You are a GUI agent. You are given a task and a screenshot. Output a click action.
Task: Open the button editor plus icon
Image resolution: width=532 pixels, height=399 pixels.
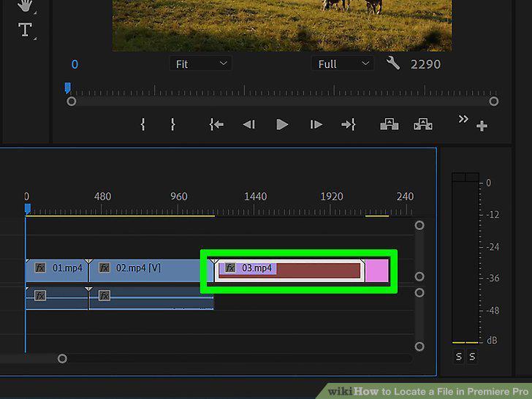[x=482, y=126]
